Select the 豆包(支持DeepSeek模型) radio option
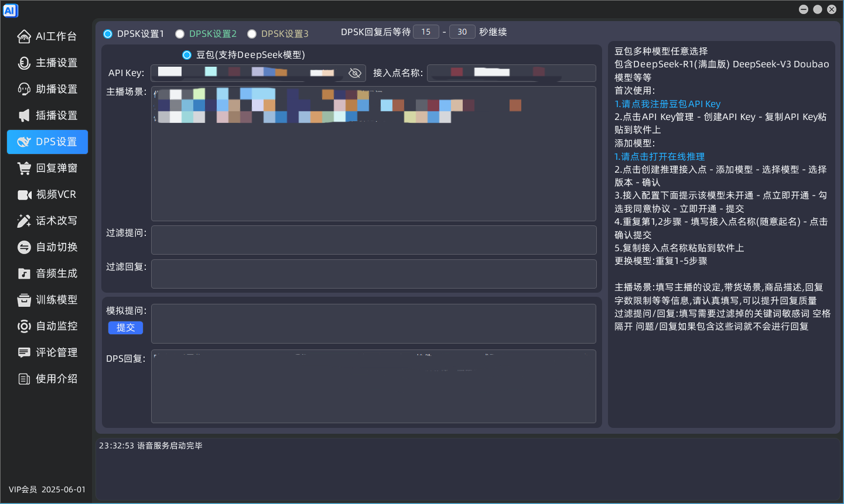The width and height of the screenshot is (844, 504). (x=187, y=55)
